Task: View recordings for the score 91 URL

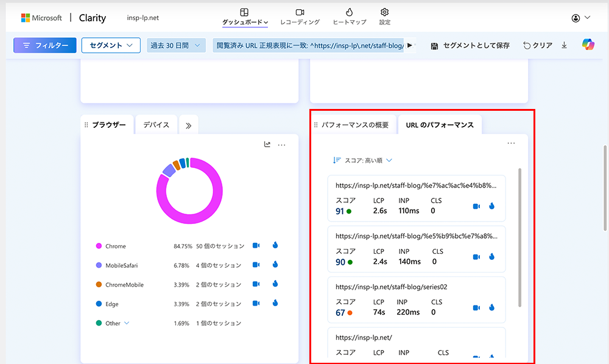Action: [476, 206]
